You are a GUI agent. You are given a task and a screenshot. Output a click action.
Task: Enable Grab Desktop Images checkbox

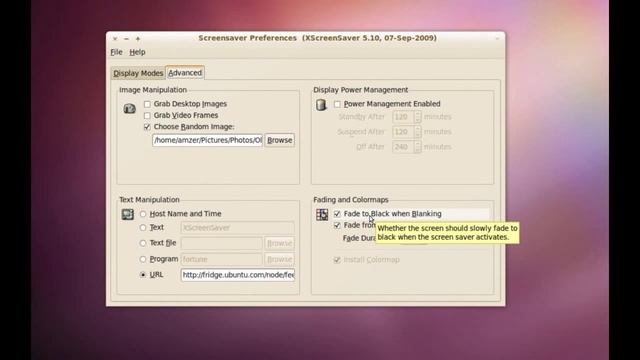tap(147, 104)
